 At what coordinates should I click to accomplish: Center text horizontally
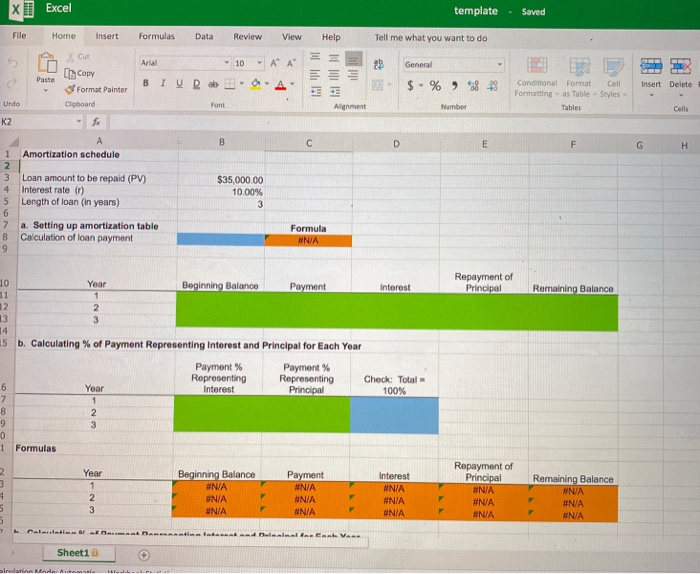click(x=334, y=75)
